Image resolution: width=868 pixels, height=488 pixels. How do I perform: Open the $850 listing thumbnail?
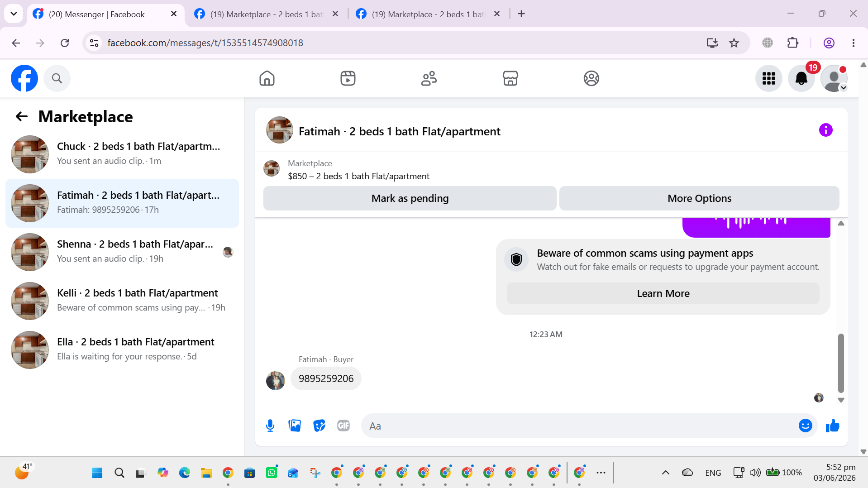pos(272,168)
